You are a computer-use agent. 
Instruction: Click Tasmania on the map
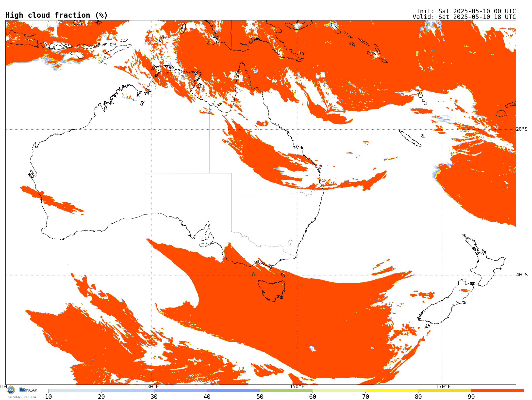[272, 290]
